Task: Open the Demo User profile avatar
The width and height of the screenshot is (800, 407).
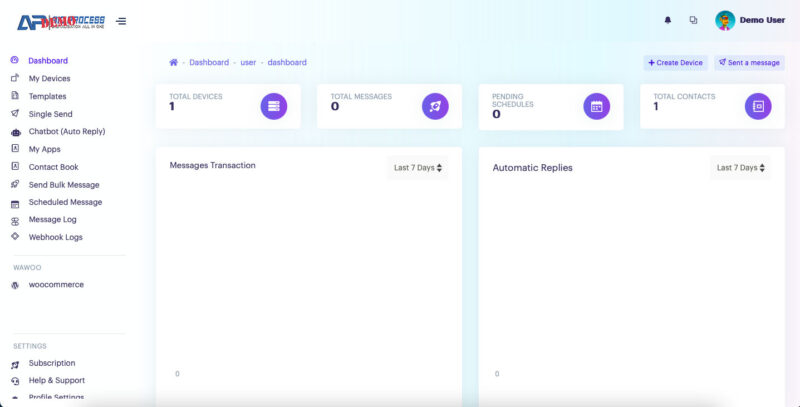Action: [x=725, y=20]
